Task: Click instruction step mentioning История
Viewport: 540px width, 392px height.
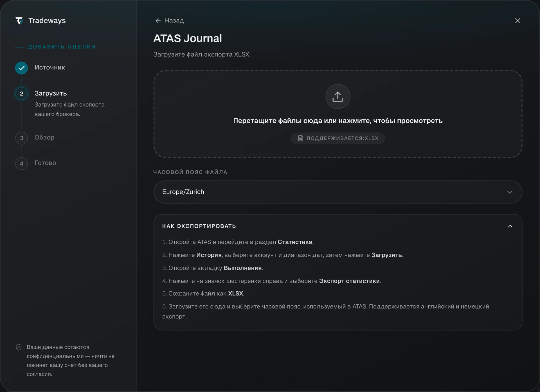Action: click(283, 255)
